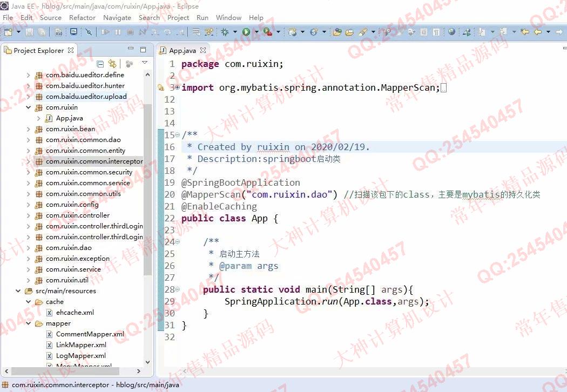Collapse the com.ruixin package
The image size is (567, 392).
pyautogui.click(x=28, y=107)
